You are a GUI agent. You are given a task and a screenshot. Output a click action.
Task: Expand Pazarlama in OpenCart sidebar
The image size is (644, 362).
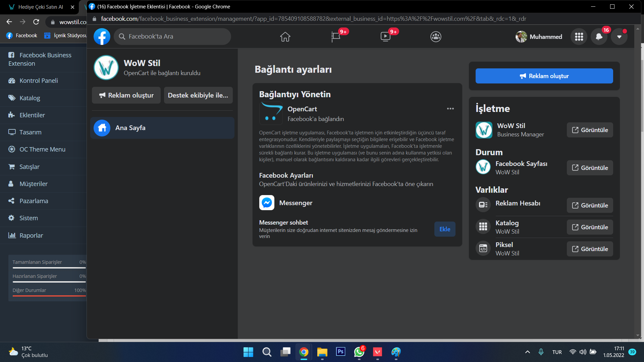(43, 201)
